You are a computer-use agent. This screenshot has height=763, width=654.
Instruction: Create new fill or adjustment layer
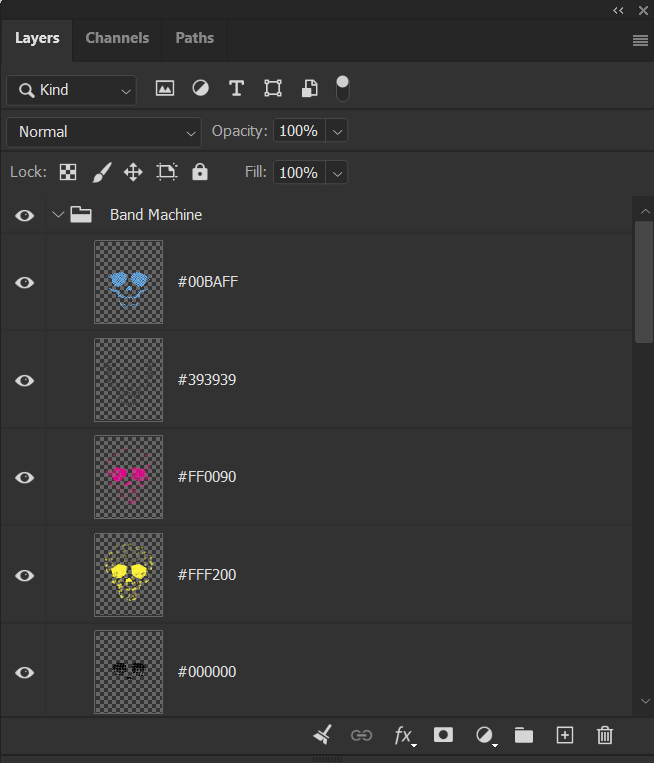486,735
